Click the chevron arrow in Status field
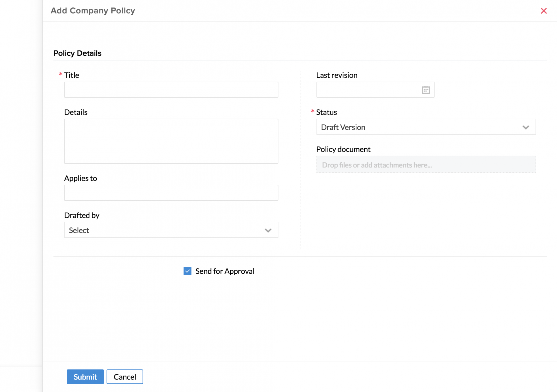 [526, 127]
